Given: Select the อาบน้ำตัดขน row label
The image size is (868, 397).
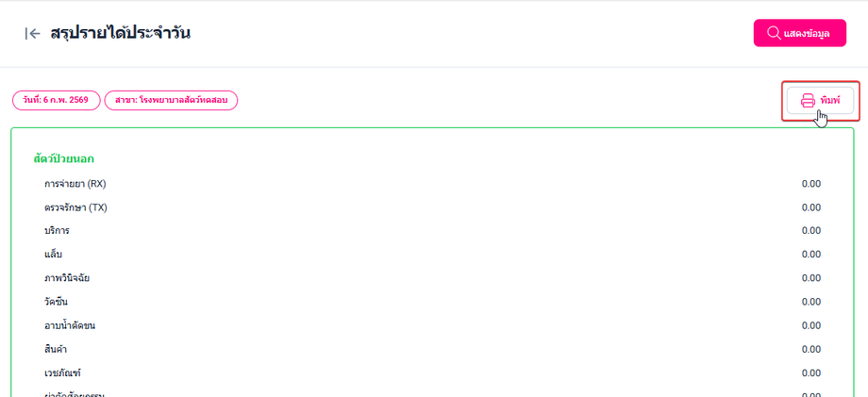Looking at the screenshot, I should 70,325.
